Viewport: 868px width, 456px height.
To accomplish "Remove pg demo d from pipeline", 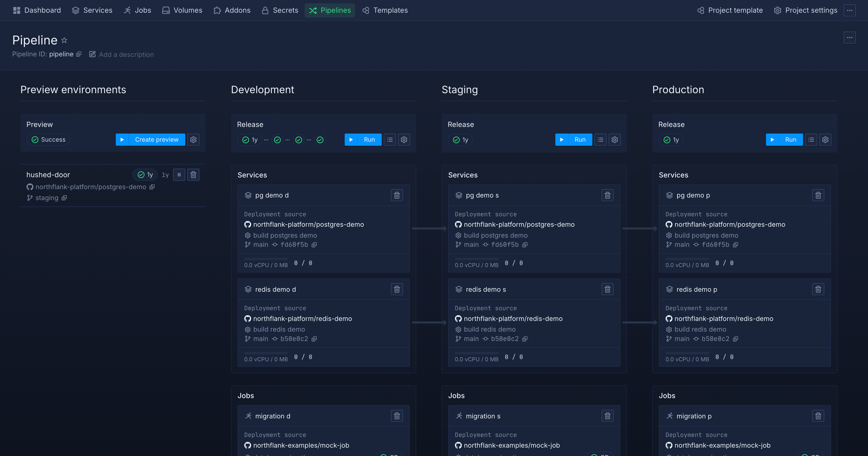I will pyautogui.click(x=397, y=195).
